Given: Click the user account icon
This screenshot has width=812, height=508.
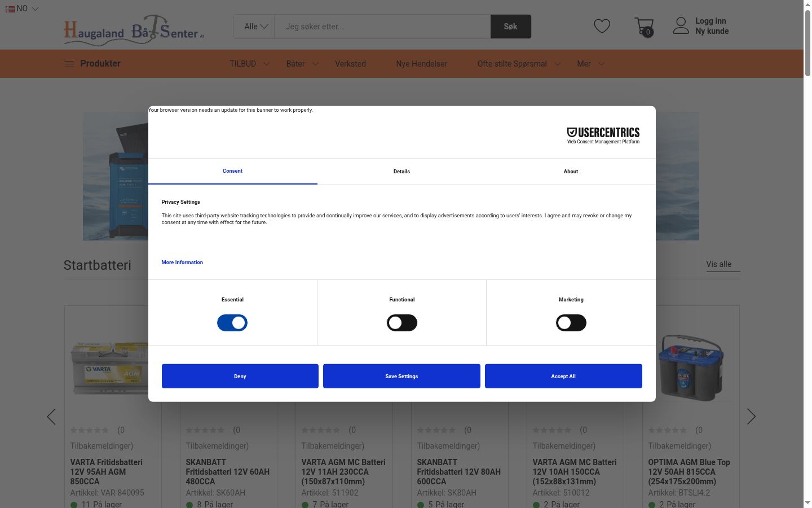Looking at the screenshot, I should 681,25.
